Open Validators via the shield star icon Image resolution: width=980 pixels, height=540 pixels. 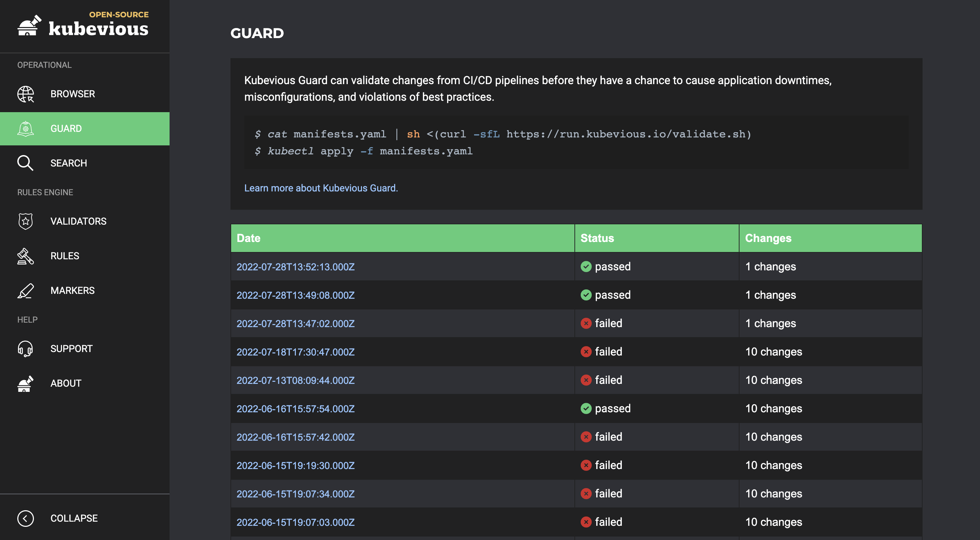pos(26,221)
